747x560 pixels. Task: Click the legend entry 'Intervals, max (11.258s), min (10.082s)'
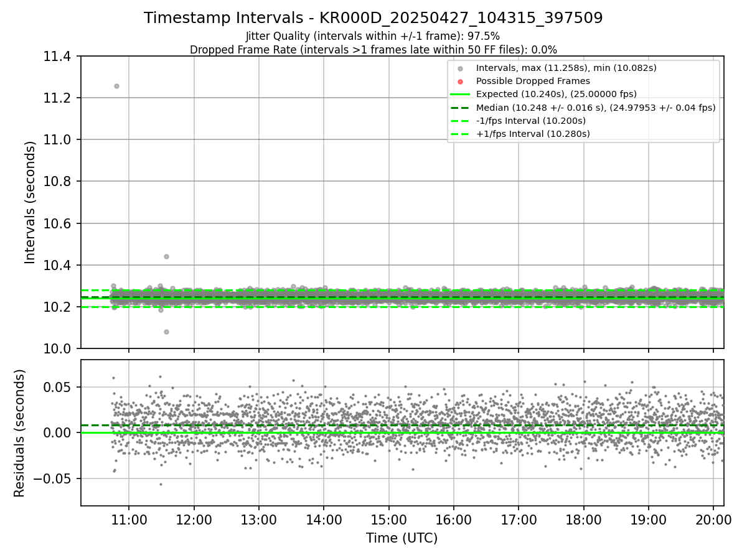[566, 68]
